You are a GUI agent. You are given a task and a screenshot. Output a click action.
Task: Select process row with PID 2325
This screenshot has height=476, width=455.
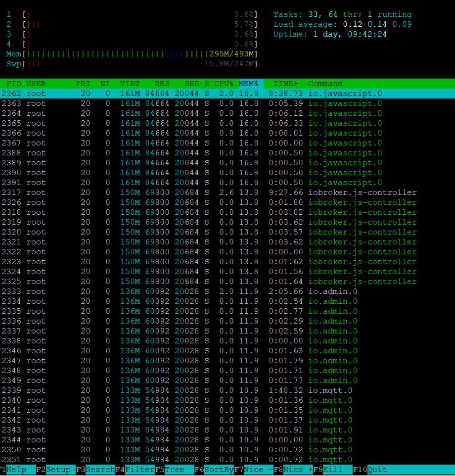227,282
